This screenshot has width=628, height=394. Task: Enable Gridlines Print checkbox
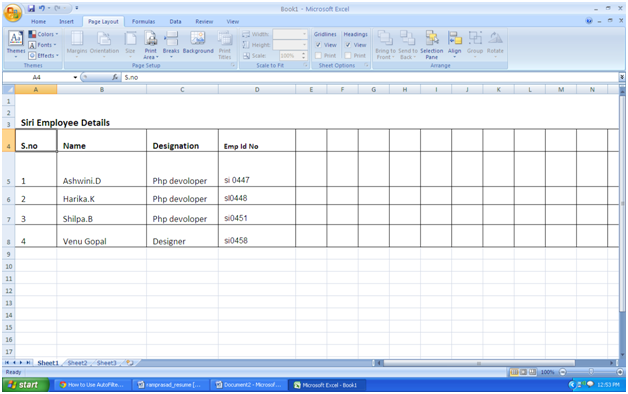coord(318,56)
